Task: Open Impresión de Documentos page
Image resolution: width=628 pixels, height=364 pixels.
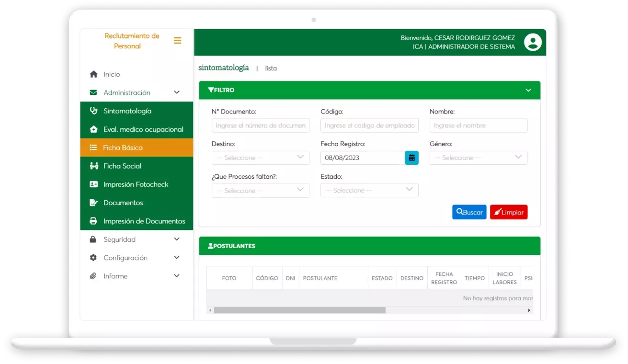Action: point(137,221)
